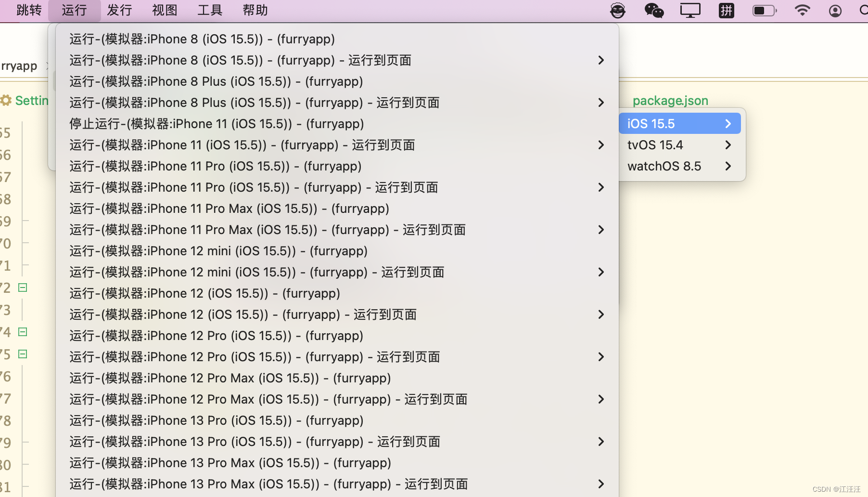Expand arrow for iPhone 13 Pro 运行到页面
The image size is (868, 497).
(601, 442)
